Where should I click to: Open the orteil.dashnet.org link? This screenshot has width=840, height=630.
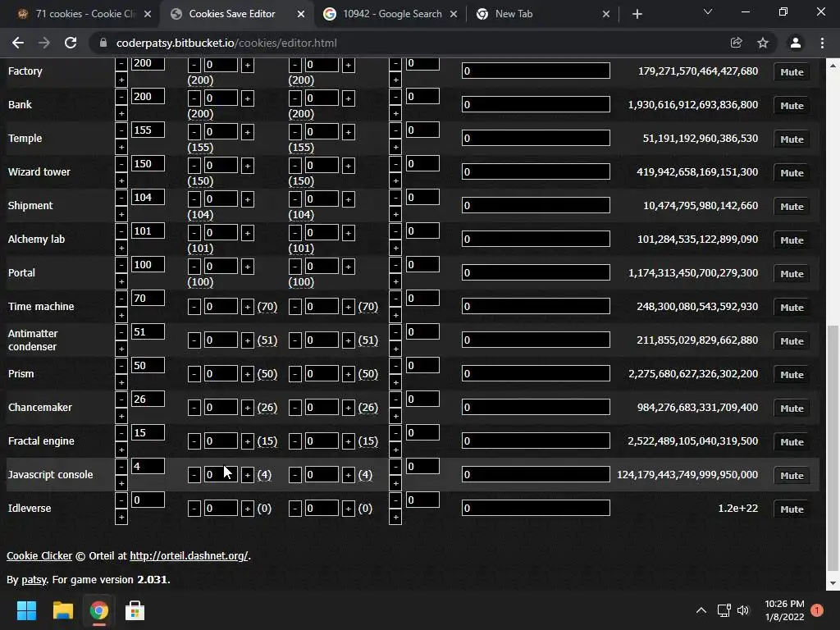point(189,556)
